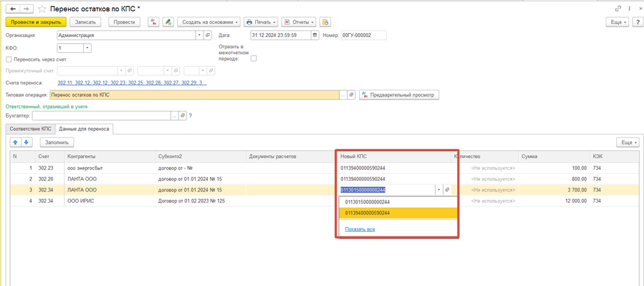Choose Бухгалтер with the ellipsis button
Image resolution: width=644 pixels, height=286 pixels.
175,116
